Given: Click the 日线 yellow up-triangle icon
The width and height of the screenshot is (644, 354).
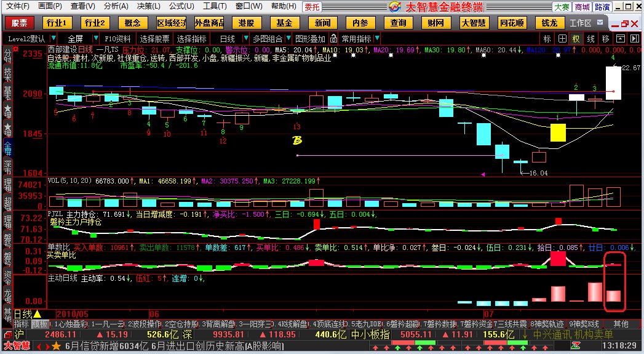Looking at the screenshot, I should (37, 314).
